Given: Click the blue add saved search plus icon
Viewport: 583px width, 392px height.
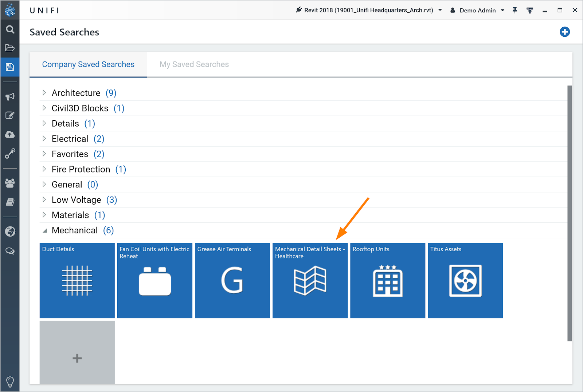Looking at the screenshot, I should 565,32.
